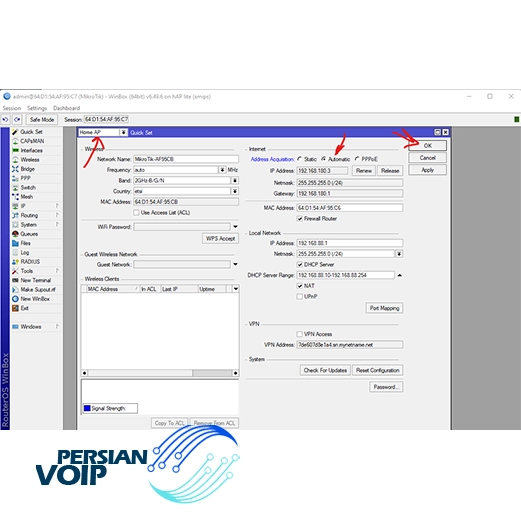The width and height of the screenshot is (521, 519).
Task: Click the undo arrow toolbar icon
Action: pos(6,119)
